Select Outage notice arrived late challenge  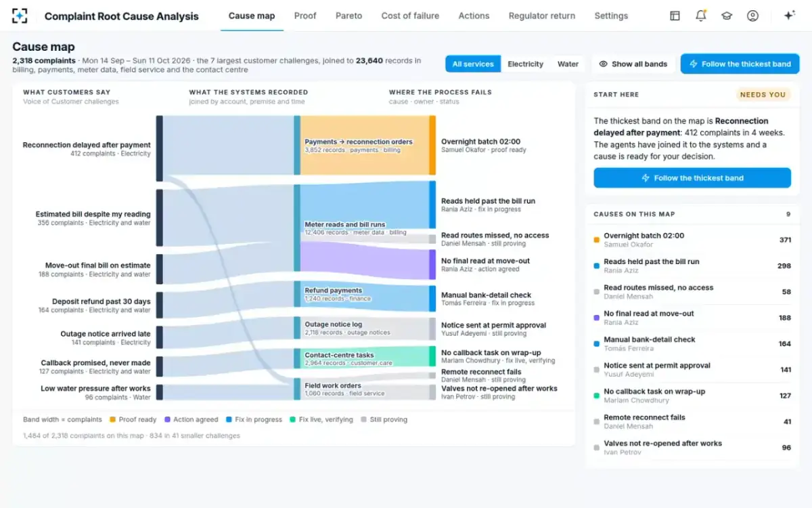pos(105,337)
